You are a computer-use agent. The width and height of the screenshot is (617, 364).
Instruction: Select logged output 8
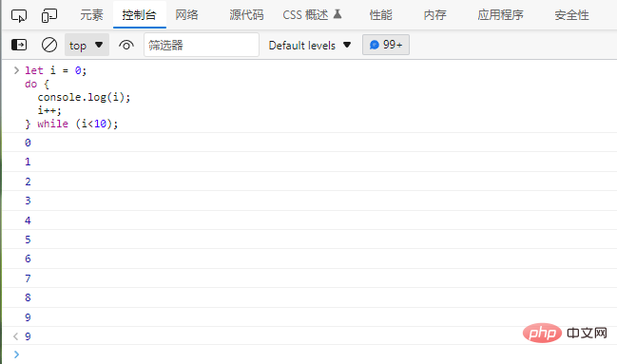(28, 297)
